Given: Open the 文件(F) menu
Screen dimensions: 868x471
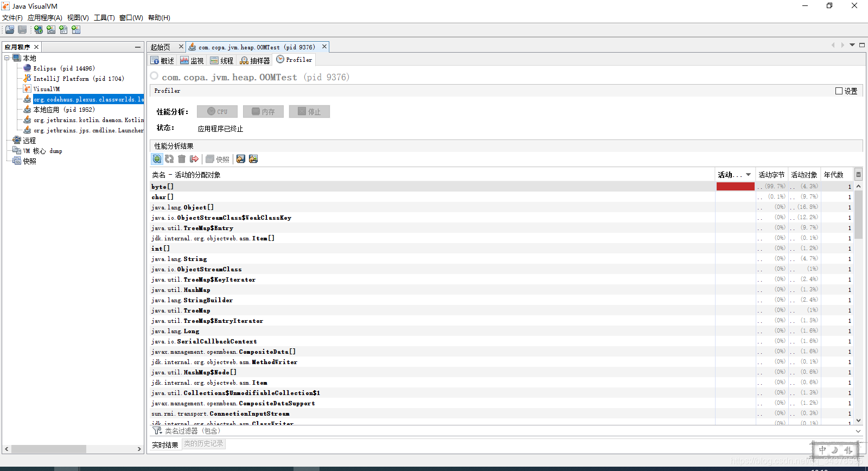Looking at the screenshot, I should pyautogui.click(x=12, y=18).
